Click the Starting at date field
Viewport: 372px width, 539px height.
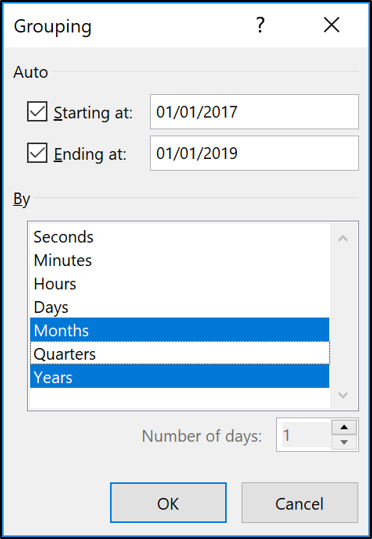pos(254,112)
